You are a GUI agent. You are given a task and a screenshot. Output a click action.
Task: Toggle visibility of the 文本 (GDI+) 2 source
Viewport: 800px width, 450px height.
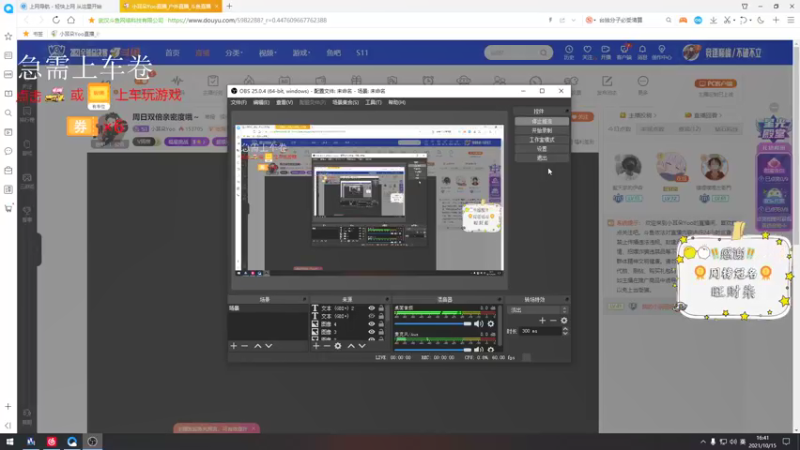pyautogui.click(x=371, y=308)
